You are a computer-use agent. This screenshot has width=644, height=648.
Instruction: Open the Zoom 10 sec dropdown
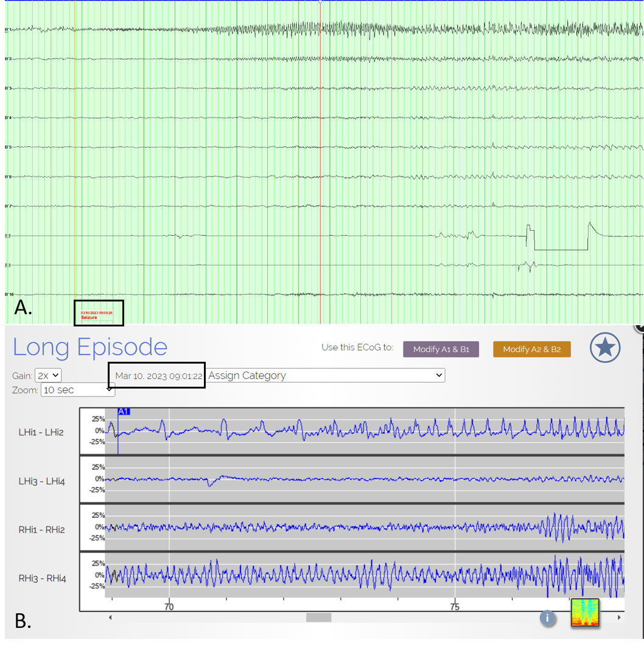click(77, 390)
